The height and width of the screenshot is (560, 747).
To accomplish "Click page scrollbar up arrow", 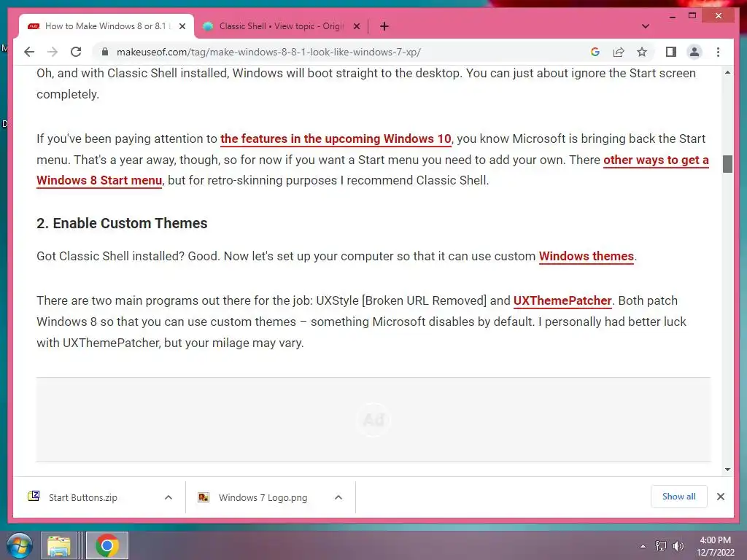I will (727, 72).
